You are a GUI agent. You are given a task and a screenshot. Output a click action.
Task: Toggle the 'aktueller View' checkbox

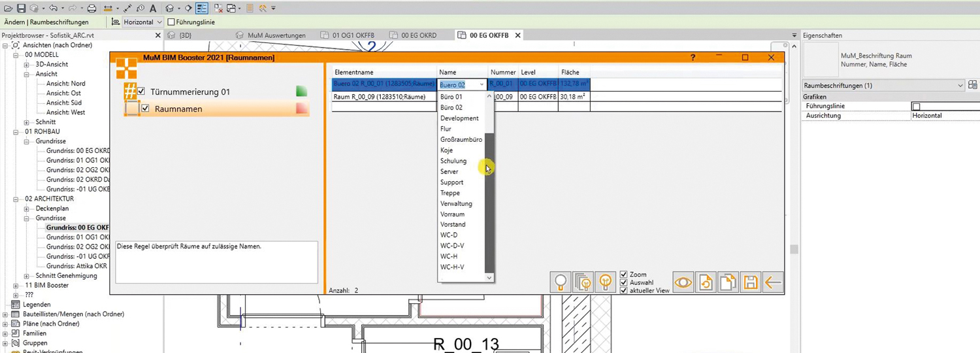(624, 290)
